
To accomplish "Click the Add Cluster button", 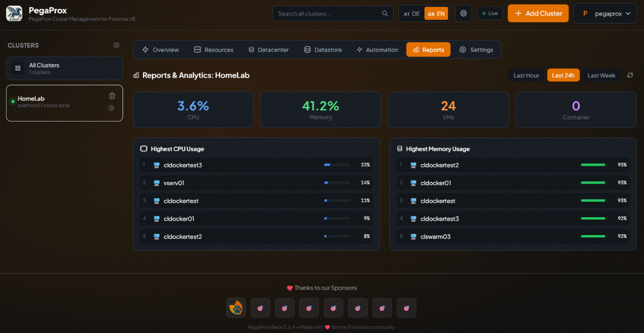I will pyautogui.click(x=538, y=13).
